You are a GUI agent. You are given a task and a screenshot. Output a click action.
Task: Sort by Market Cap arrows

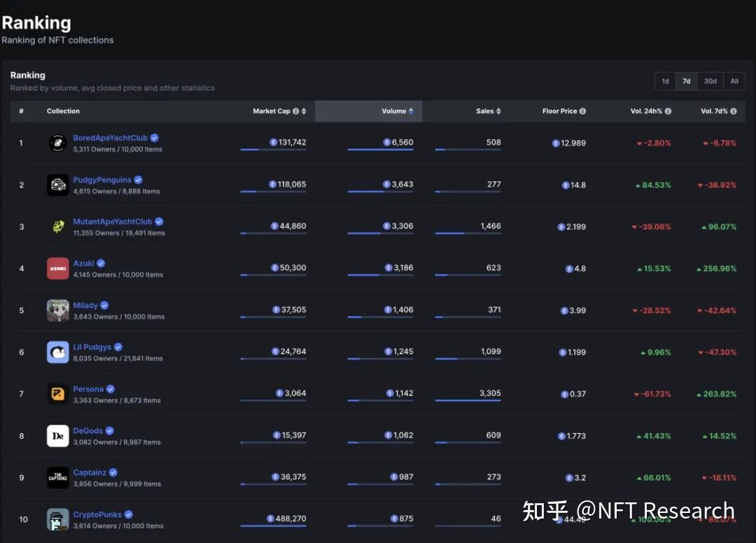point(304,111)
